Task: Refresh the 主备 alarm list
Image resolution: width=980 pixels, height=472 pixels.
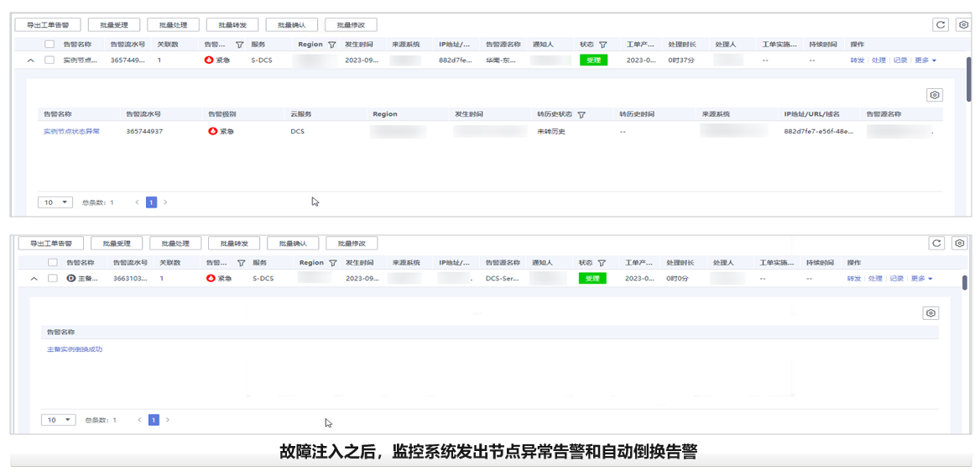Action: [936, 243]
